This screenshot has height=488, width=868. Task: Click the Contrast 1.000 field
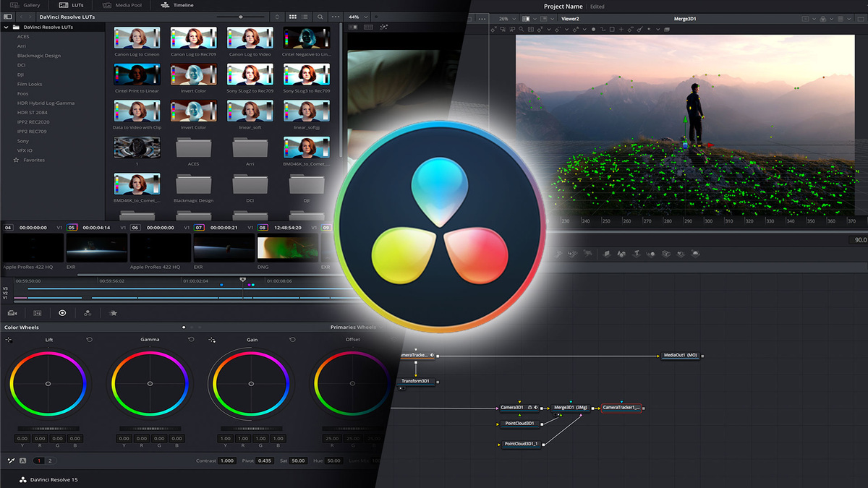[x=227, y=461]
